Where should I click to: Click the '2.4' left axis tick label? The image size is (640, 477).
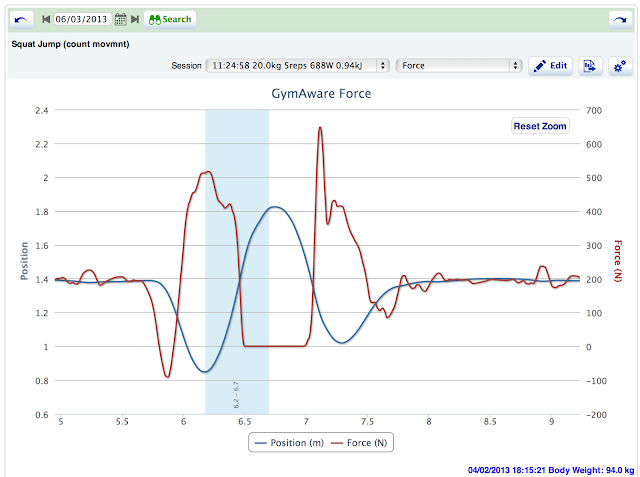[42, 111]
